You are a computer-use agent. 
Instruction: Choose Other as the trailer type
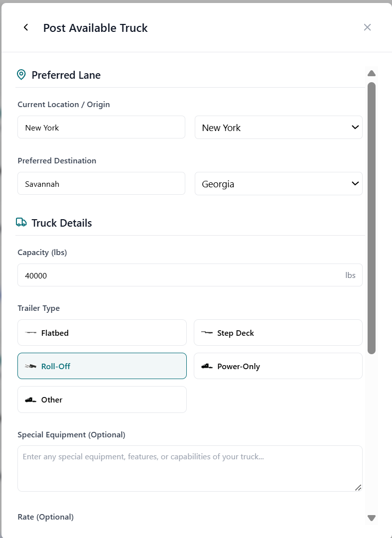(x=102, y=399)
